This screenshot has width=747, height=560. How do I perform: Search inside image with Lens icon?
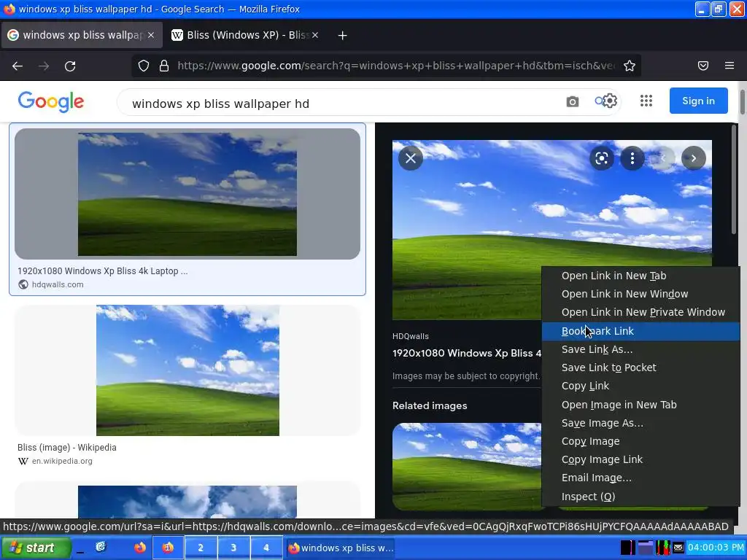(602, 158)
